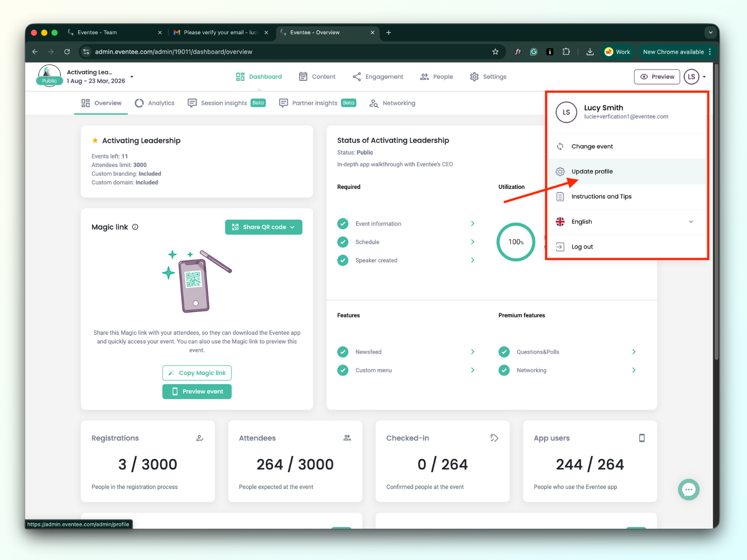Screen dimensions: 747x560
Task: Open the Custom menu row chevron
Action: point(472,370)
